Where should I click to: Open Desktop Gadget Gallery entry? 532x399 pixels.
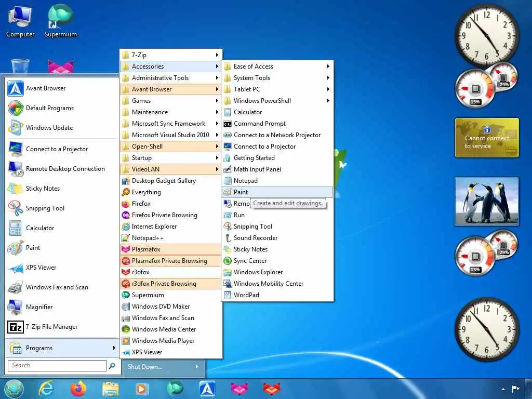pos(170,180)
